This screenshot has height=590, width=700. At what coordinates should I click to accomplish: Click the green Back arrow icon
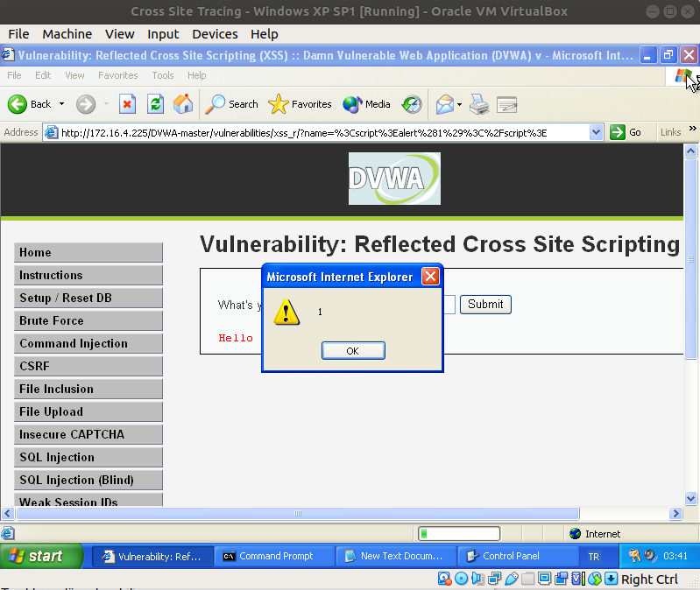click(x=18, y=104)
